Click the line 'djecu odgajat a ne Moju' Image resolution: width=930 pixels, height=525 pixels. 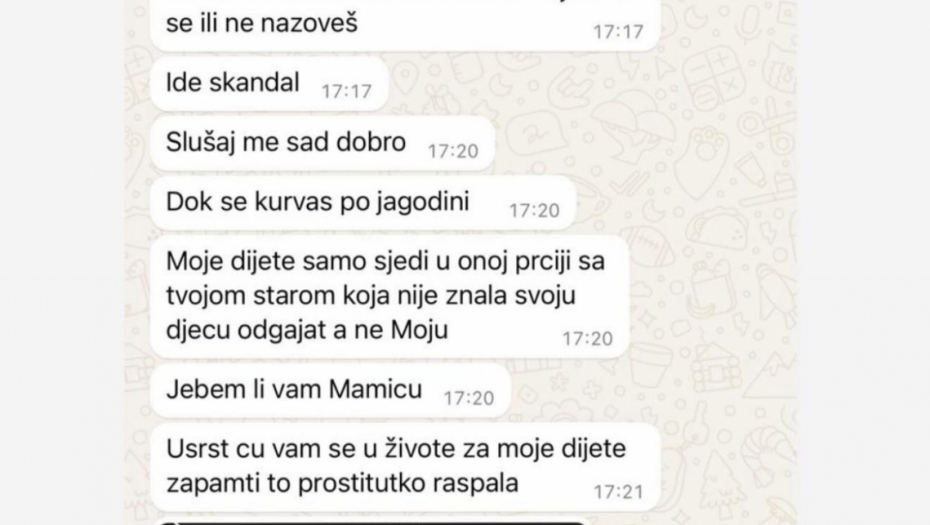point(307,330)
